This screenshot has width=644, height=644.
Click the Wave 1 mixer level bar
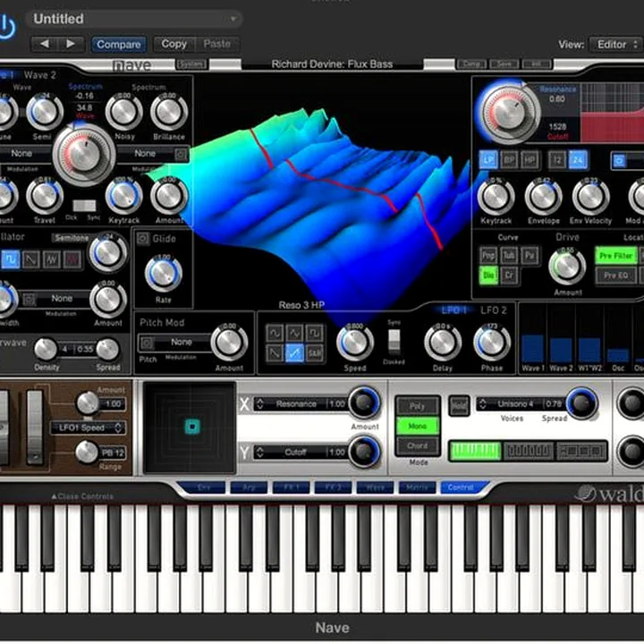533,348
